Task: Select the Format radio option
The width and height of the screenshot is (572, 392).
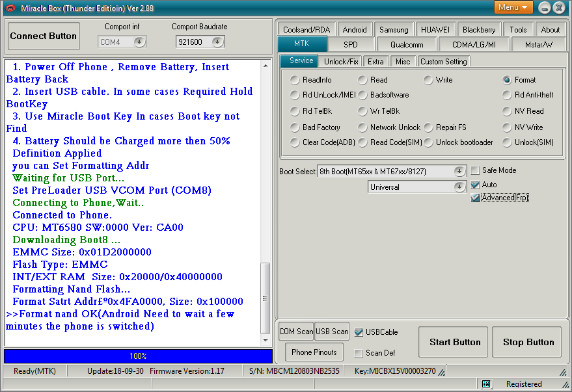Action: coord(507,80)
